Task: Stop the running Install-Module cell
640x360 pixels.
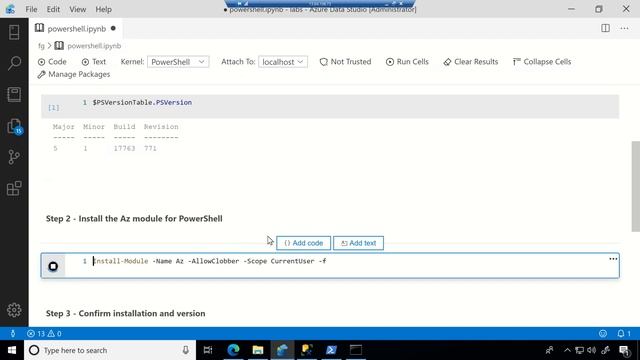Action: tap(53, 267)
